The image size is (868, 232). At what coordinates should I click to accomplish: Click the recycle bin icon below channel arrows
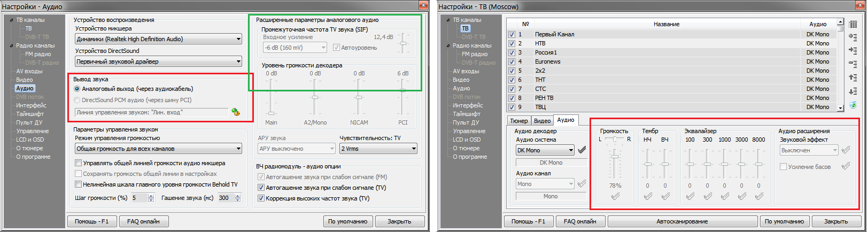coord(852,105)
